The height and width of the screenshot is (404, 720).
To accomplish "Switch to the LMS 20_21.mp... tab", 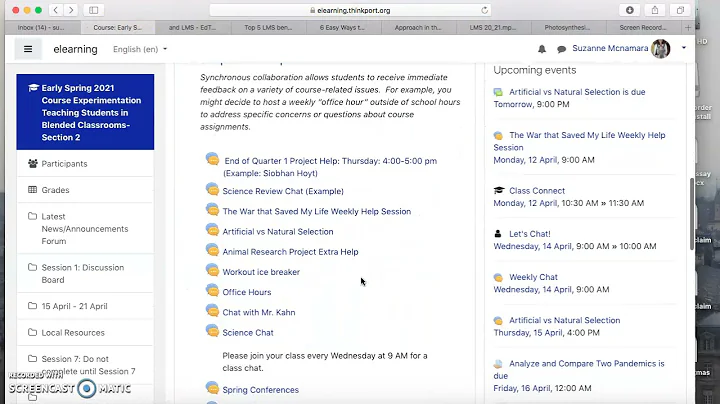I will tap(493, 28).
